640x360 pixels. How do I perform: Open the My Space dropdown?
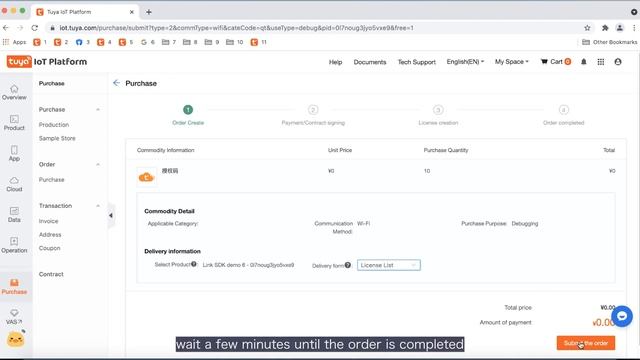(x=511, y=62)
